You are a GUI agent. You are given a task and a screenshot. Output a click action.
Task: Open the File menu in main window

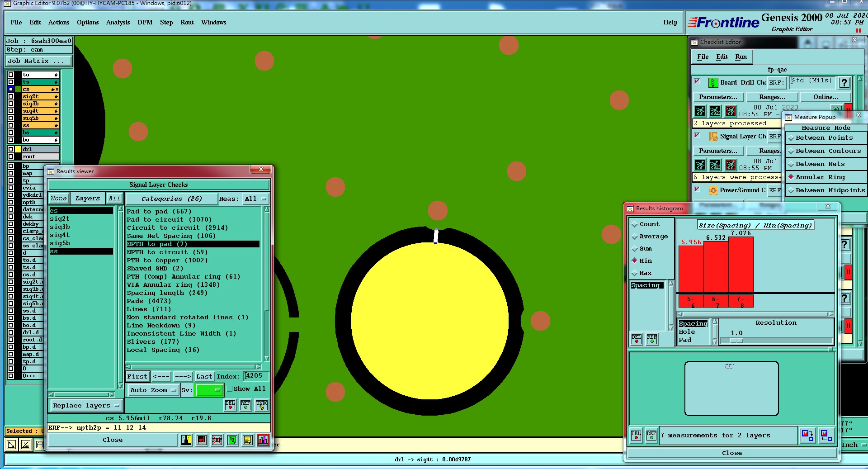[16, 23]
